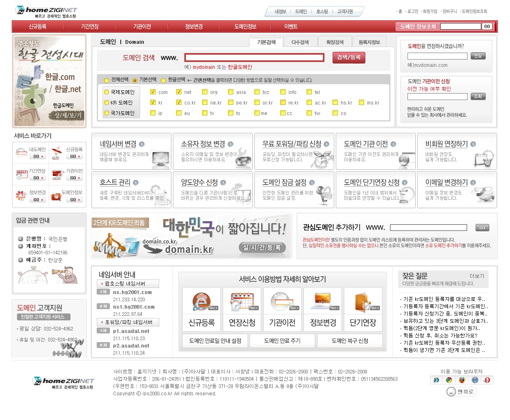Open the 연장신청 calendar icon

[242, 301]
